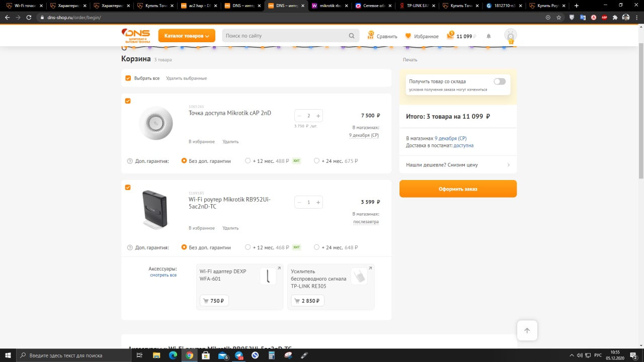This screenshot has height=362, width=644.
Task: Open TP-LINK RE305 accessory in new window icon
Action: coord(370,268)
